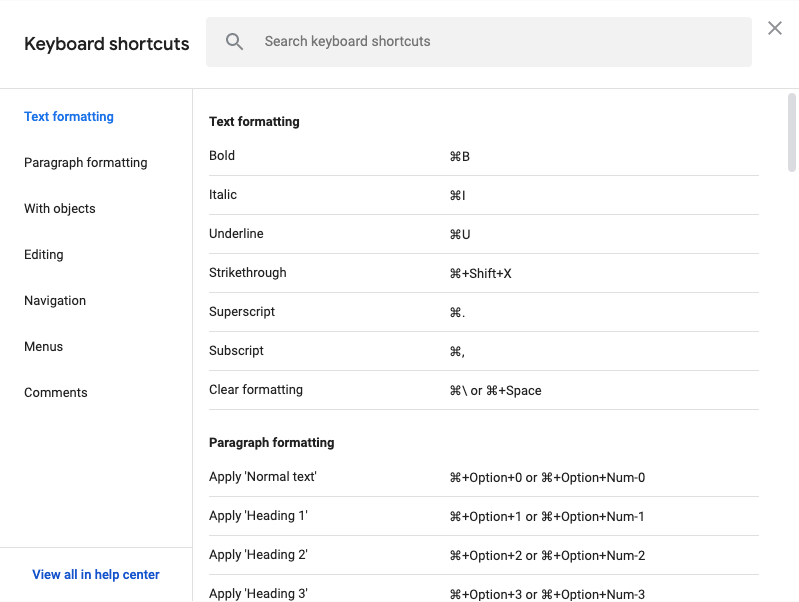
Task: Click the Subscript ⌘, shortcut text
Action: [x=457, y=352]
